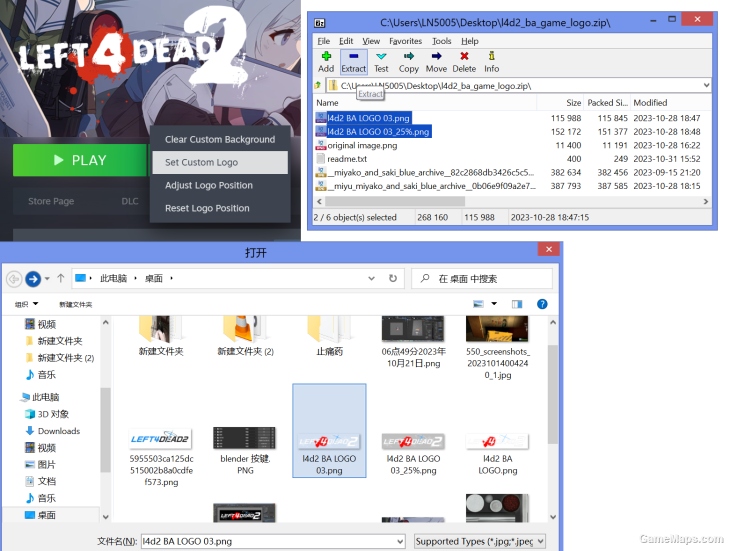Select readme.txt in the archive list
The image size is (730, 551).
tap(347, 159)
